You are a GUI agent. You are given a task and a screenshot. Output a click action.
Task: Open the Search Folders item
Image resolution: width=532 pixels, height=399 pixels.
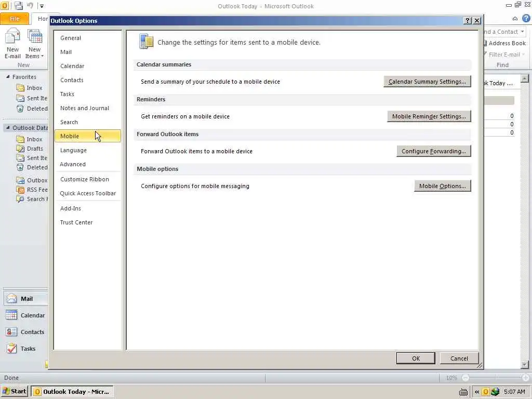[x=32, y=199]
